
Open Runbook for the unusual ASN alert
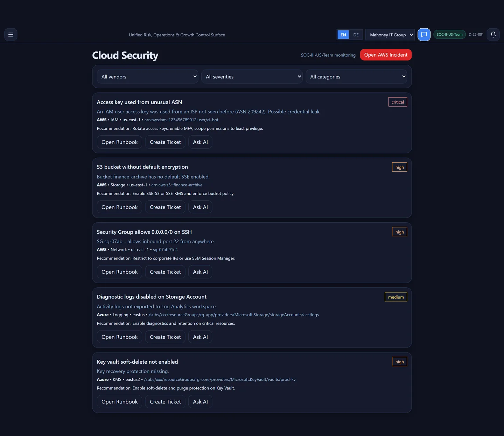[119, 142]
